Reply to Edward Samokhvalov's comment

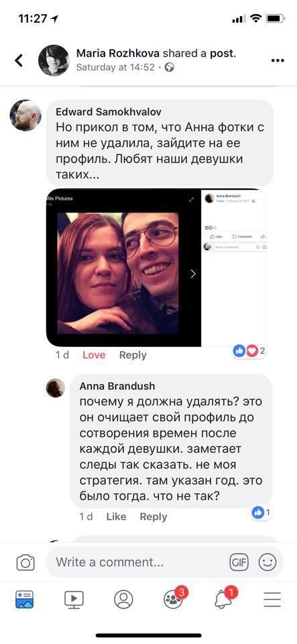point(133,356)
